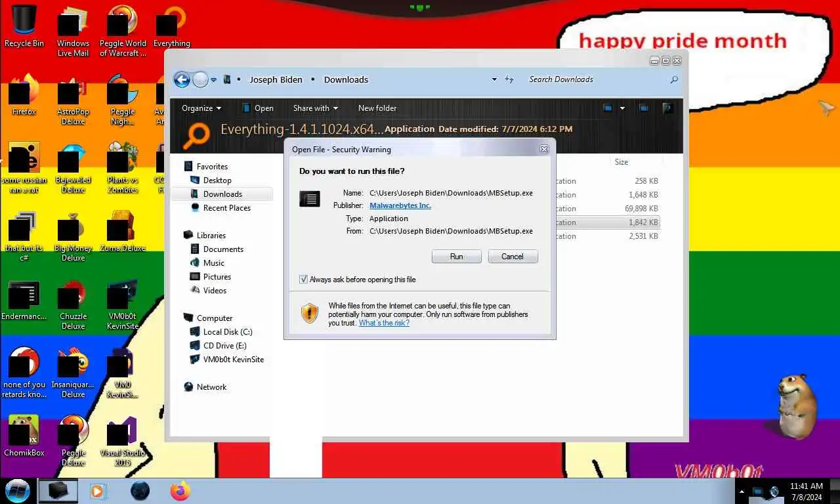The height and width of the screenshot is (504, 840).
Task: Open the Recycle Bin desktop icon
Action: click(24, 26)
